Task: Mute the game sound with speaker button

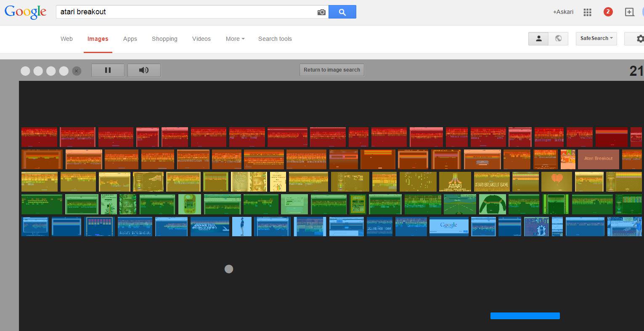Action: [x=144, y=70]
